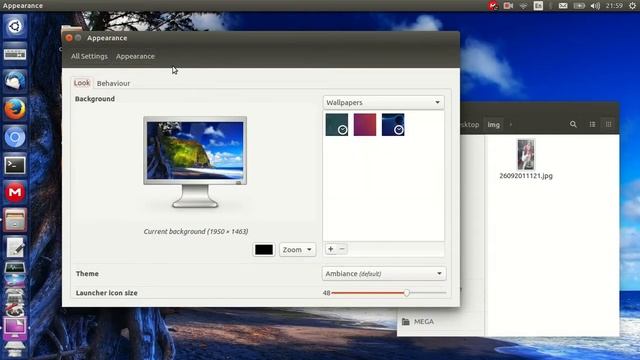Open the Ubuntu Dash home launcher icon

coord(15,26)
